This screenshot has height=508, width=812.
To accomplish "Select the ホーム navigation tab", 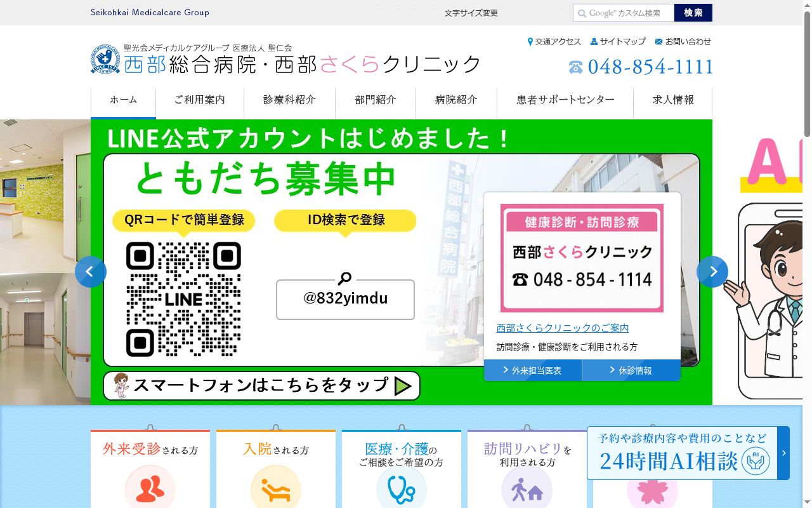I will coord(123,102).
